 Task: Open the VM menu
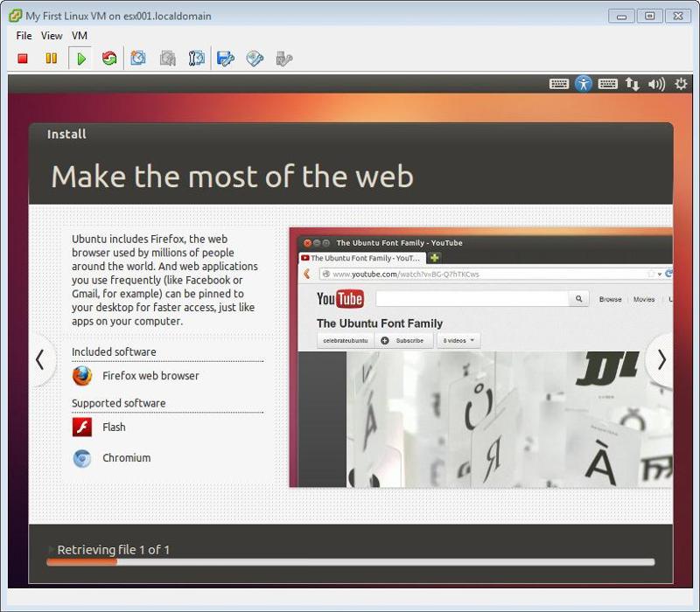click(80, 36)
